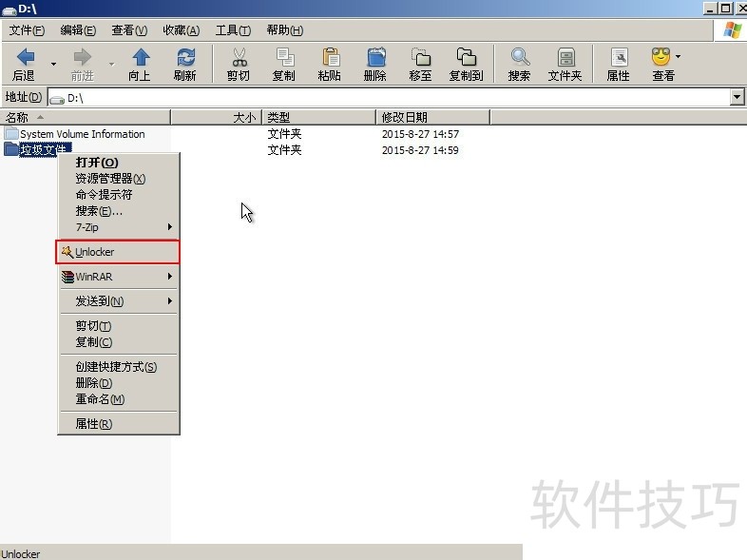
Task: Choose 搜索(E)... in the context menu
Action: point(118,211)
